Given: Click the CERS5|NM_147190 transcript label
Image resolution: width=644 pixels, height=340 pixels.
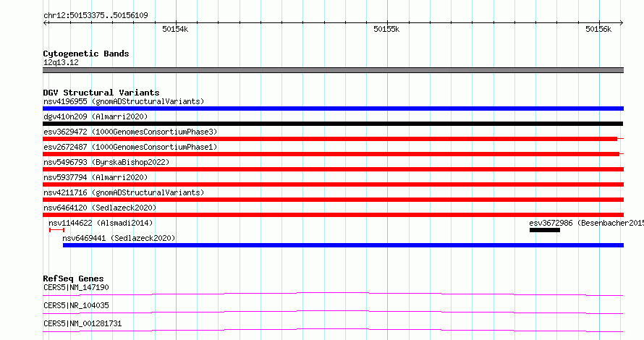Looking at the screenshot, I should click(76, 287).
